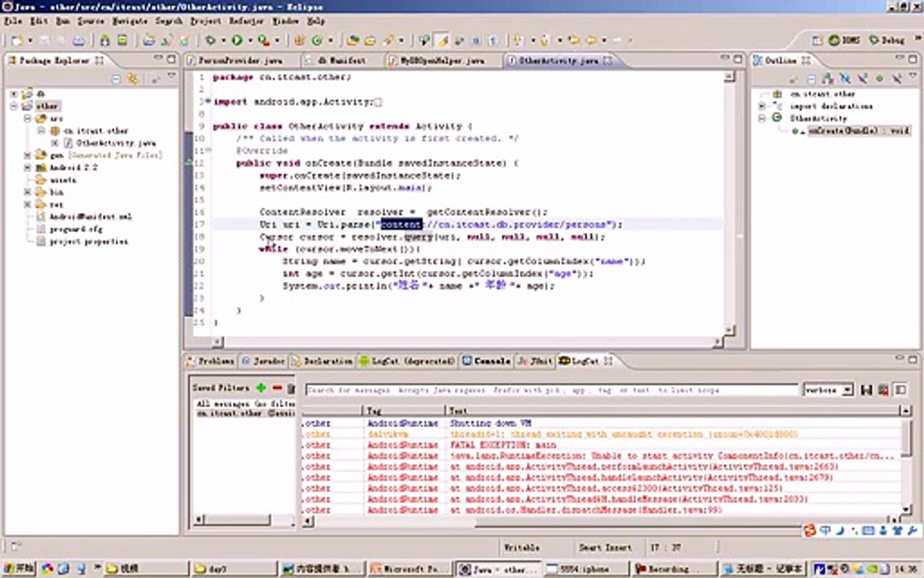Open the 5554:iphone emulator taskbar item
This screenshot has width=924, height=578.
coord(586,568)
